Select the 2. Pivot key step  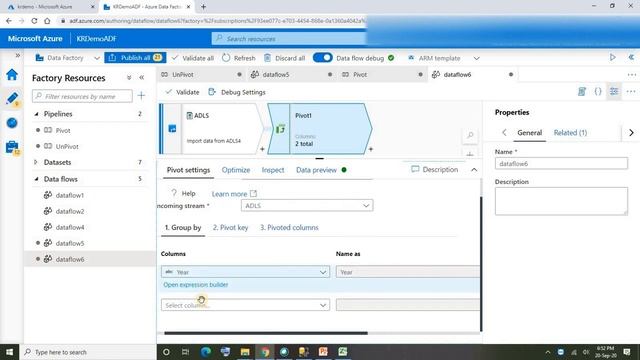tap(230, 228)
